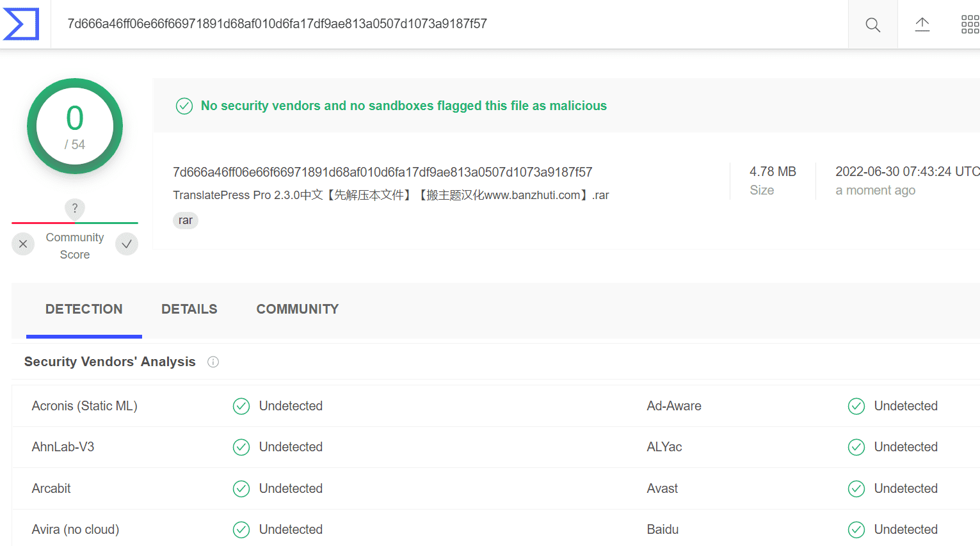Click the Acronis (Static ML) vendor name
The height and width of the screenshot is (546, 980).
point(84,406)
